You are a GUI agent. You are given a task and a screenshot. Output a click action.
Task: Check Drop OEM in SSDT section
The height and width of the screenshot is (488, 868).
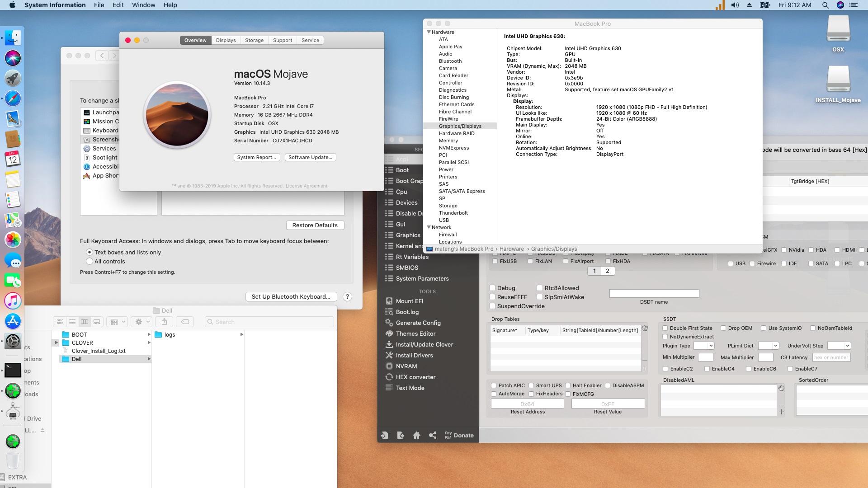[x=723, y=328]
